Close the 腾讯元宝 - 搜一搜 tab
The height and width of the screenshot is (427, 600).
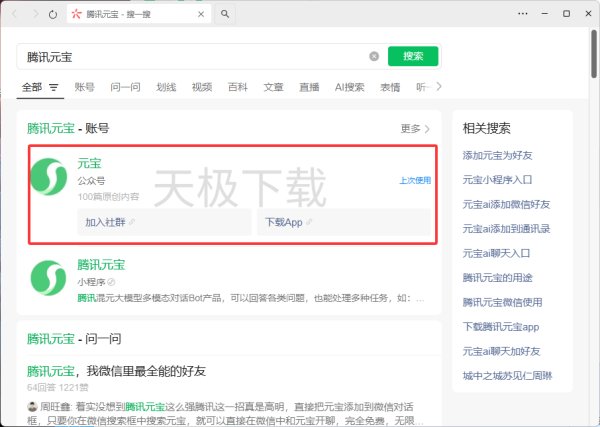tap(204, 14)
